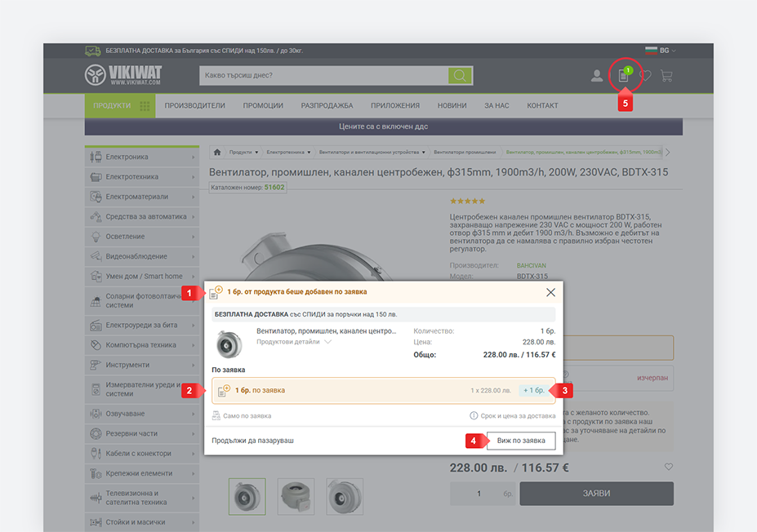Expand the Електроника category in sidebar
The height and width of the screenshot is (532, 757).
(141, 157)
